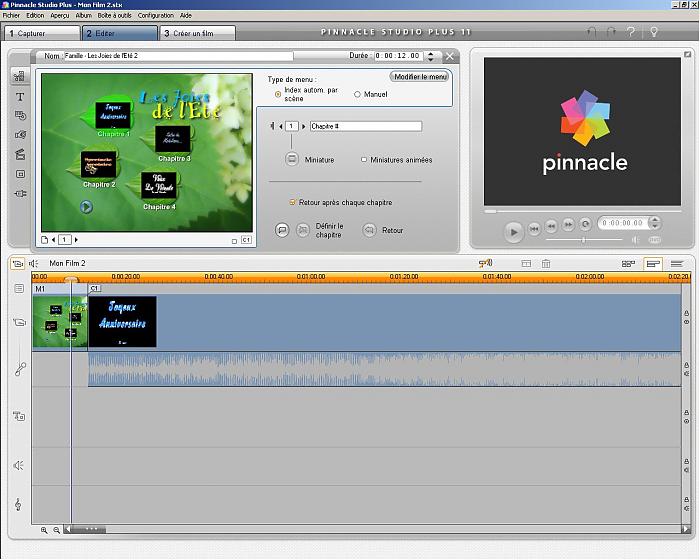The height and width of the screenshot is (560, 700).
Task: Lock the original audio track
Action: coord(687,365)
